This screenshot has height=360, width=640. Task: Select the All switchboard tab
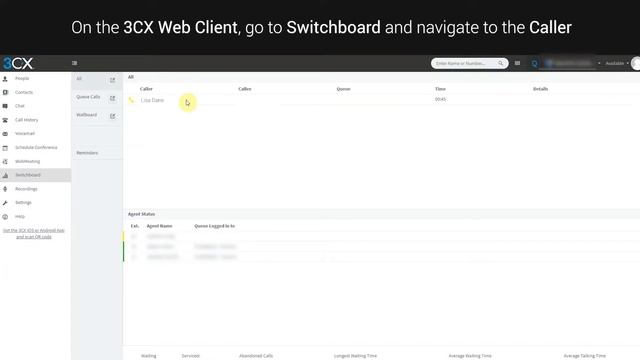click(x=96, y=80)
